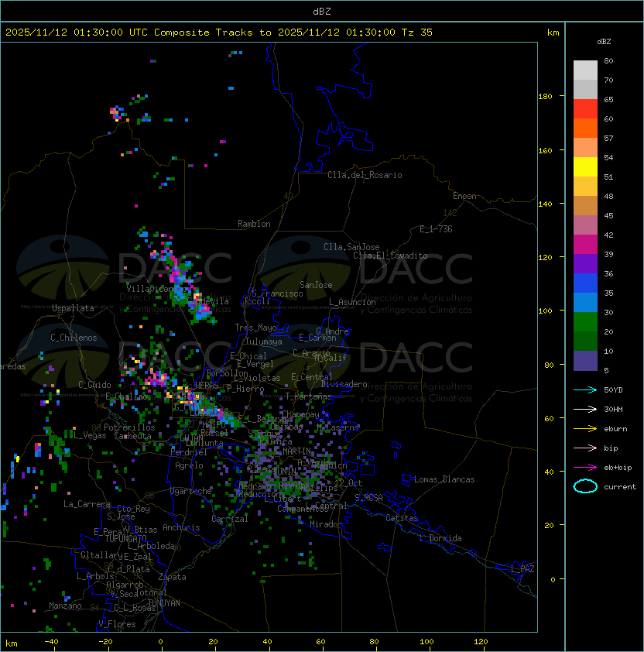
Task: Select the 'Ugarteche' map label
Action: [191, 491]
